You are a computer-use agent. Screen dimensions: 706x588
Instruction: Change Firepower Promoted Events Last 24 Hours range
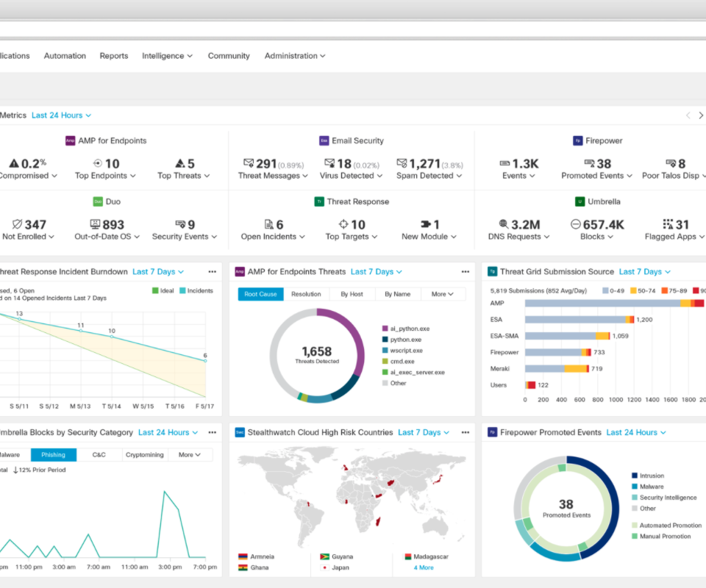coord(636,432)
